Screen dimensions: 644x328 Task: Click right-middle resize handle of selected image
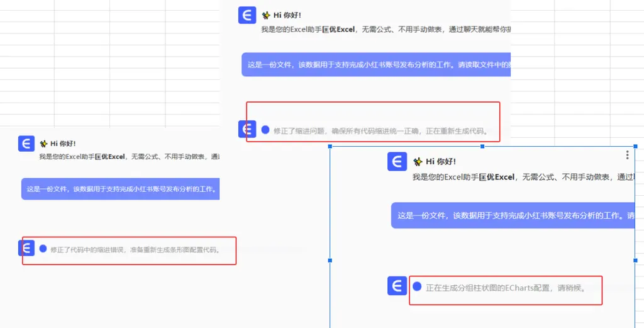(635, 260)
